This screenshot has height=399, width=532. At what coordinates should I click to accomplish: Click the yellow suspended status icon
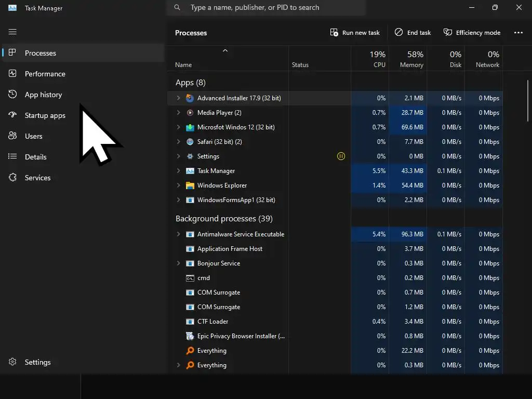tap(341, 156)
